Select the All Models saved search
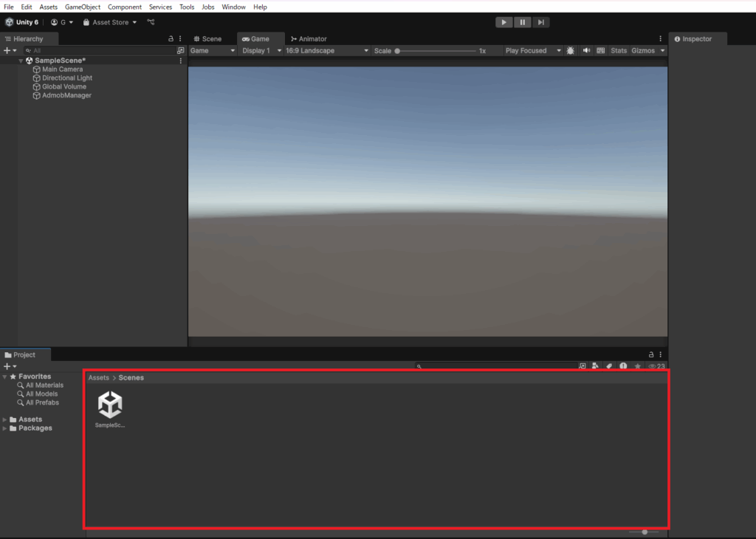Viewport: 756px width, 539px height. 41,394
